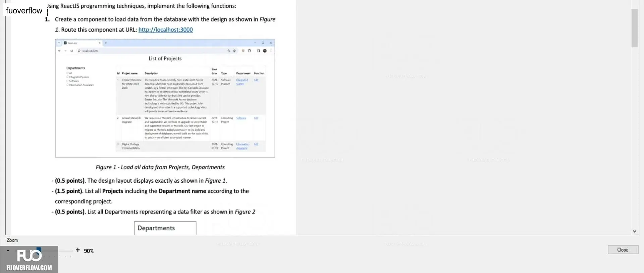Click the vertical scrollbar thumb

click(634, 28)
